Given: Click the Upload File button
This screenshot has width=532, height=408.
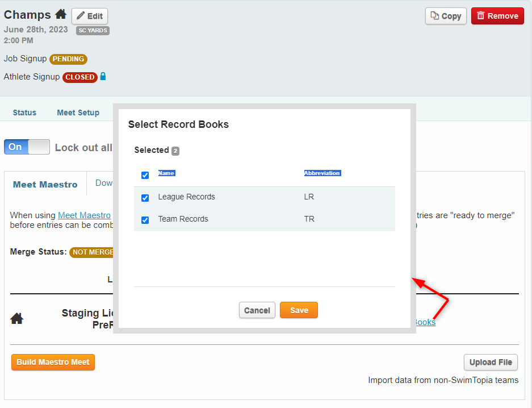Looking at the screenshot, I should pos(491,362).
